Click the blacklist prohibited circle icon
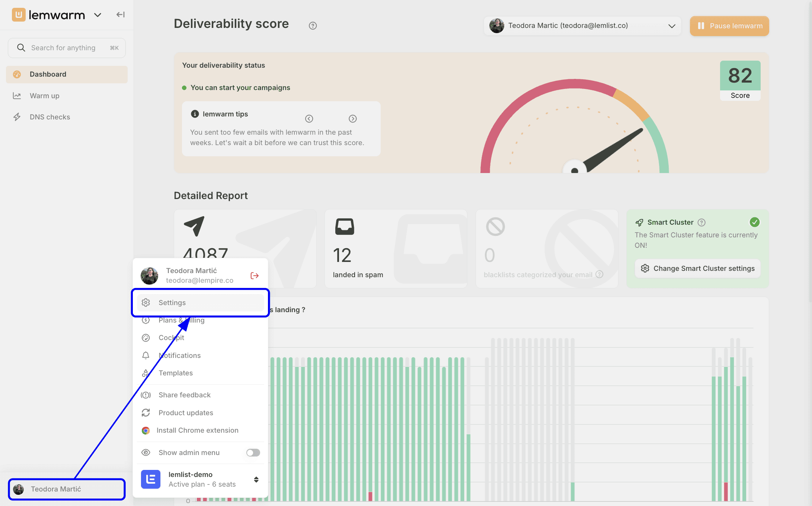This screenshot has width=812, height=506. pyautogui.click(x=495, y=226)
